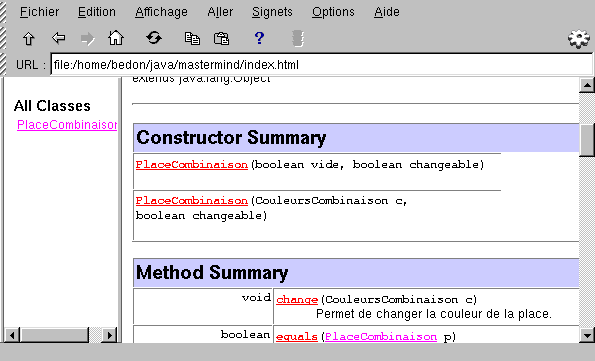Open PlaceCombinaison(CouleursCombinaison c) constructor link
The image size is (595, 361).
click(192, 200)
